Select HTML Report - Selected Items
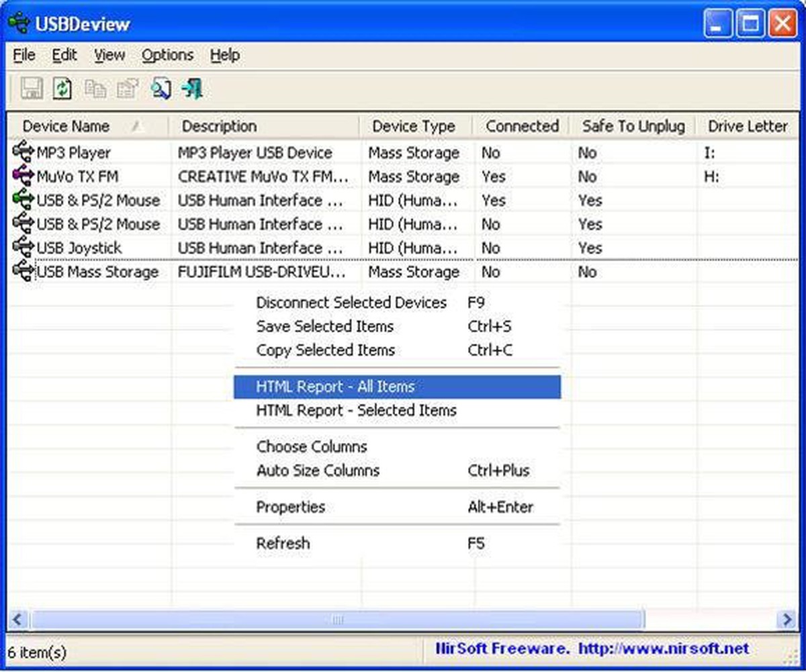 click(x=356, y=410)
